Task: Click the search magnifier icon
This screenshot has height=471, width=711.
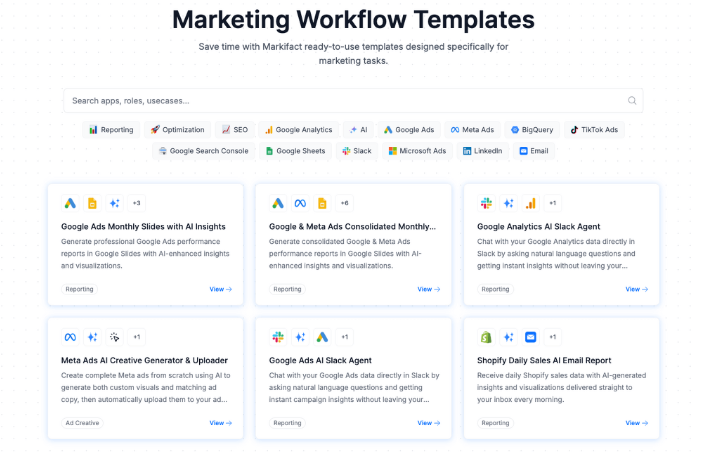Action: [x=631, y=100]
